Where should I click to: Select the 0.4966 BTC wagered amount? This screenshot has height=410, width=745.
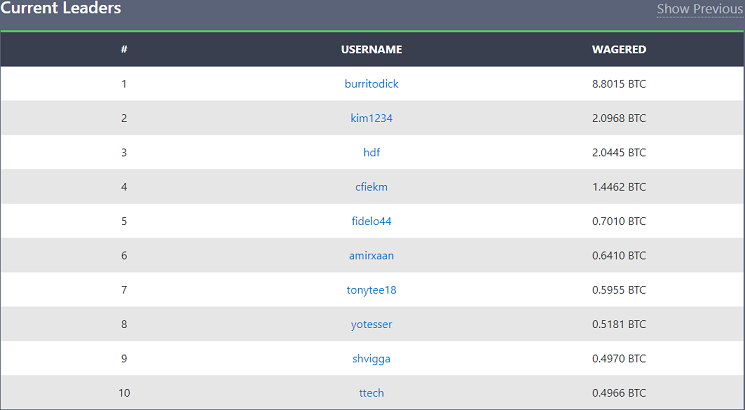pyautogui.click(x=619, y=393)
